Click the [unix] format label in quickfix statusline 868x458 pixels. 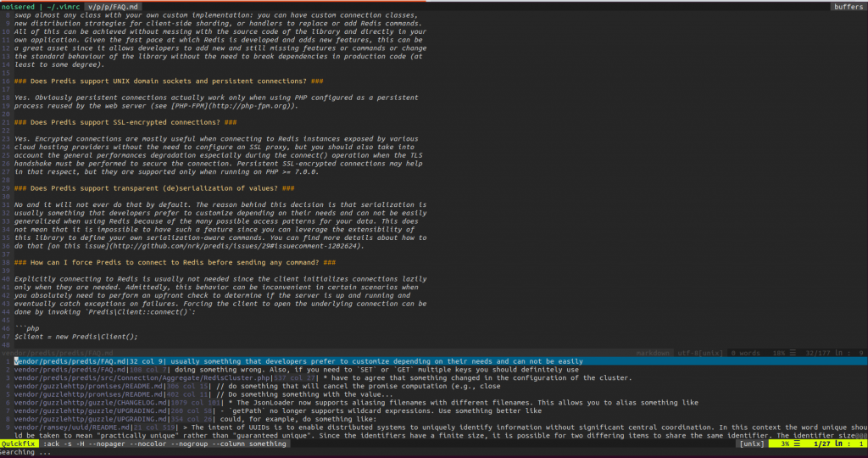(x=752, y=444)
